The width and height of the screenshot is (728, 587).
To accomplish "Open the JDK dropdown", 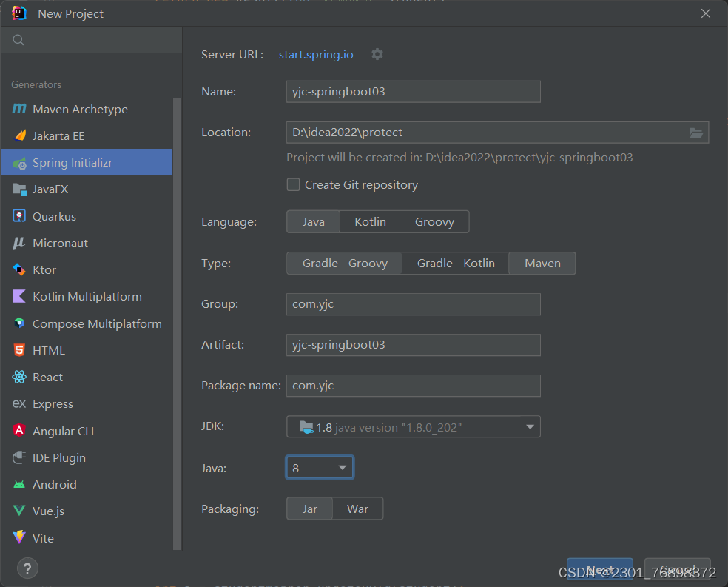I will point(414,427).
